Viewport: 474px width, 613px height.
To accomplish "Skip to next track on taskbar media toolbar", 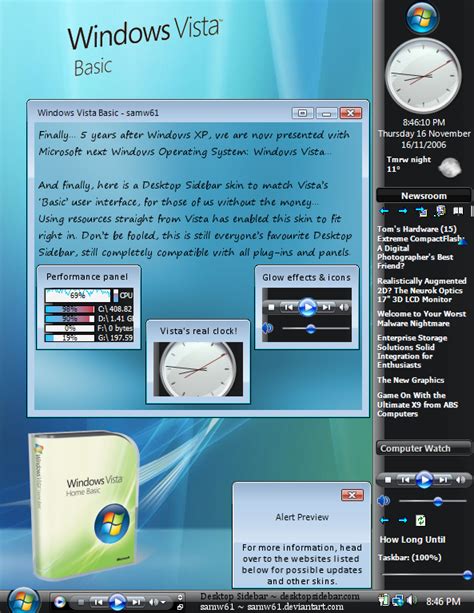I will [136, 602].
